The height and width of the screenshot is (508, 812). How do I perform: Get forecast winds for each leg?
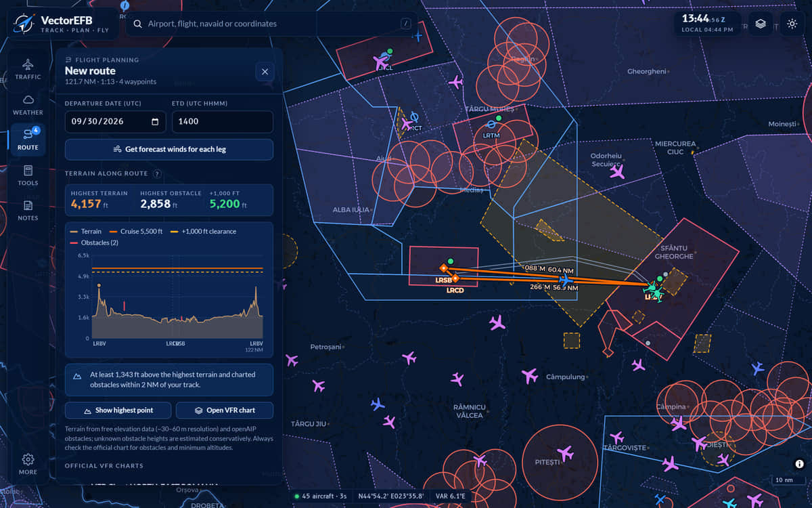coord(169,149)
